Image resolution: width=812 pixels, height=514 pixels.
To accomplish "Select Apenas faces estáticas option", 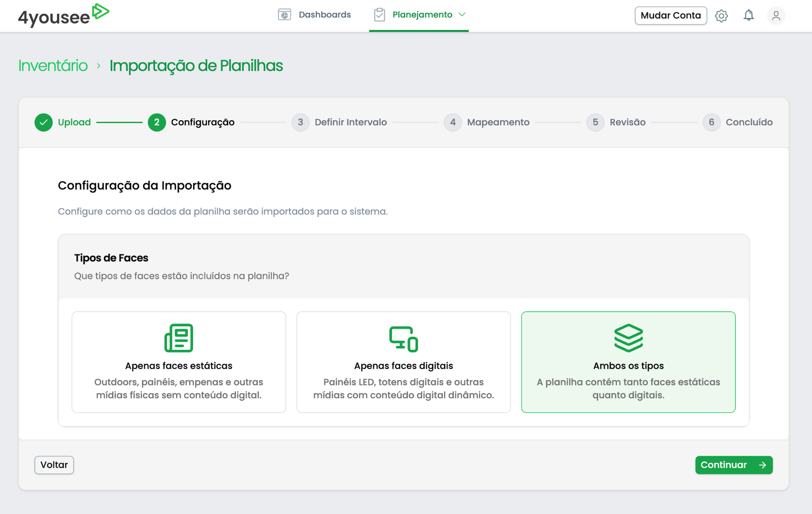I will tap(179, 362).
